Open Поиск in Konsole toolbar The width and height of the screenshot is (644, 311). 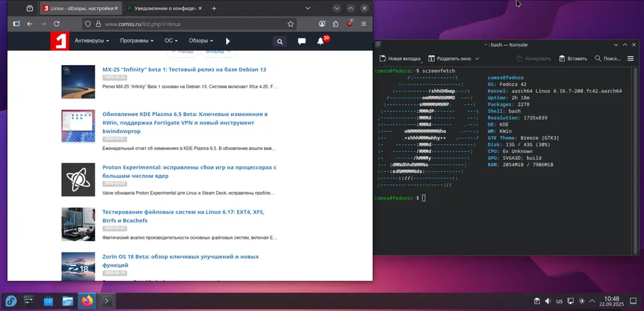[608, 59]
